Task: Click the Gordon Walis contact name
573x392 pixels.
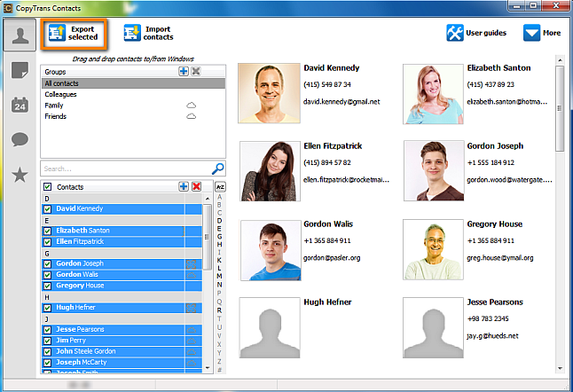Action: 328,224
